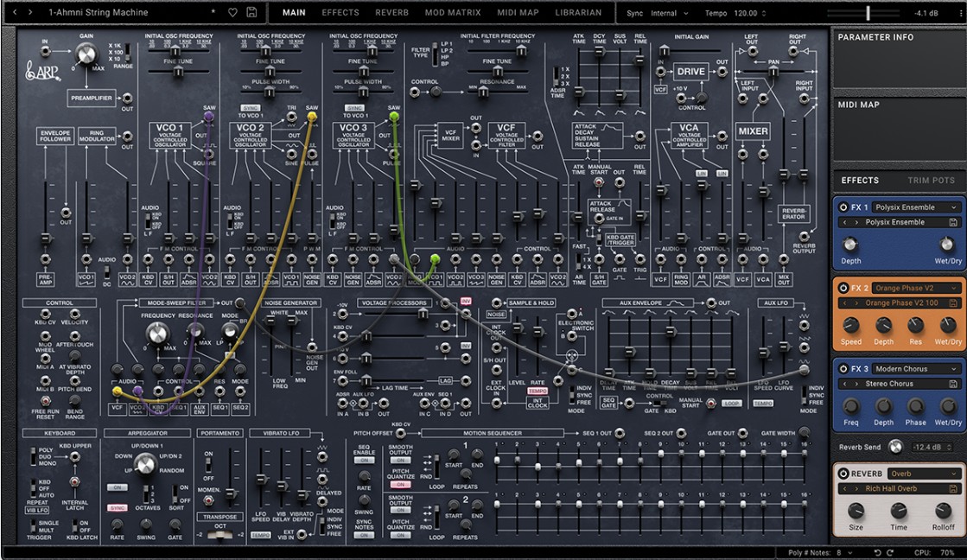Click the Mode-Sweep Filter FREQUENCY knob
The width and height of the screenshot is (967, 560).
tap(156, 333)
